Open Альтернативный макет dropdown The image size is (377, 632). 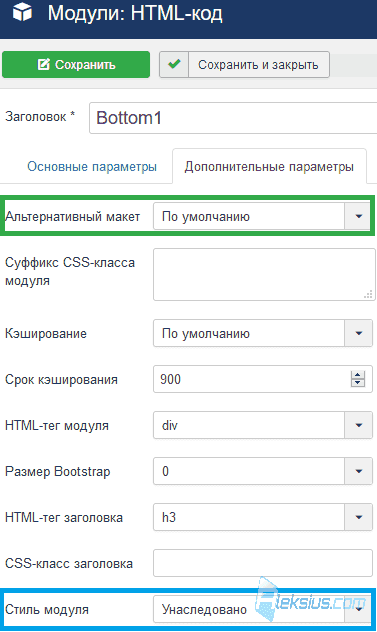(x=263, y=216)
